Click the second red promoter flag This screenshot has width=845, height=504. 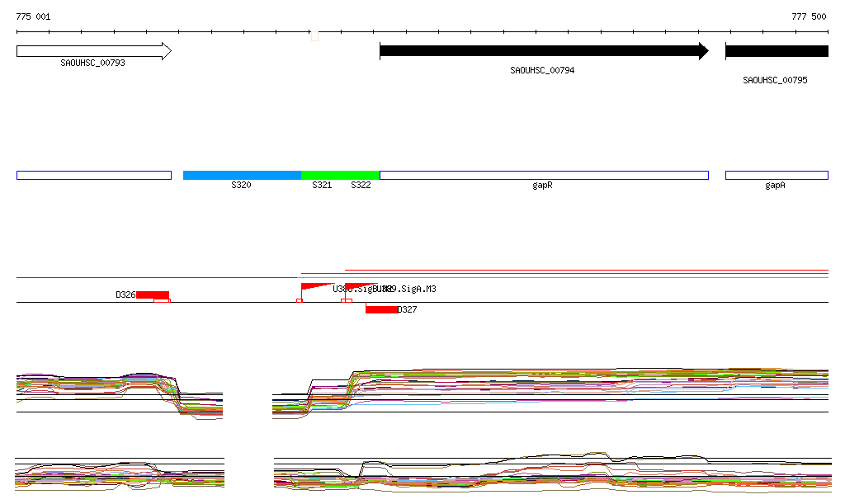[x=358, y=286]
